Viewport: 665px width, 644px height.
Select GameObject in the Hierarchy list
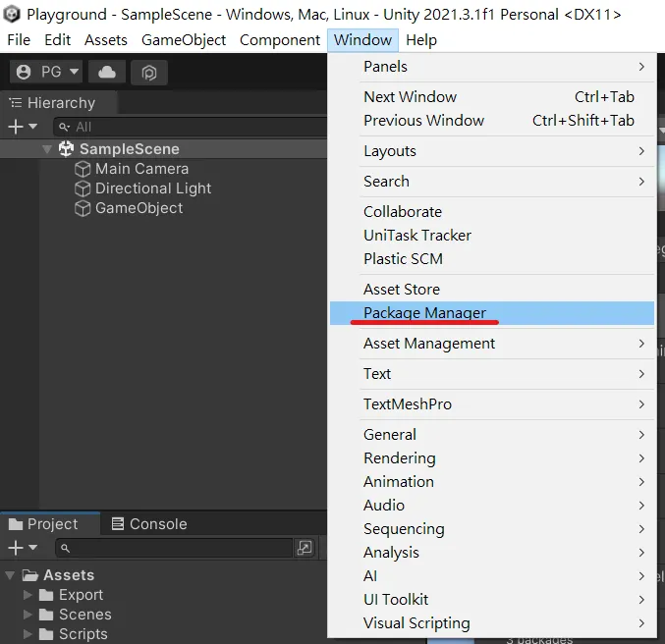pos(139,208)
